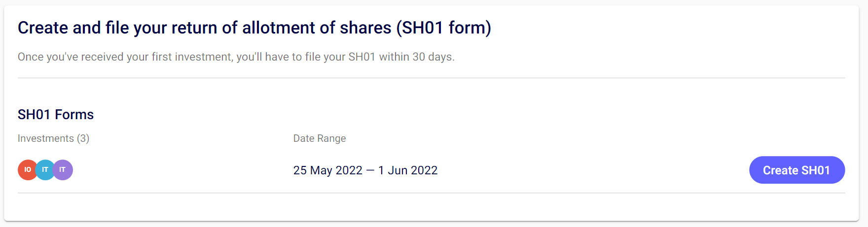868x227 pixels.
Task: Click the red IO investor avatar
Action: (27, 170)
